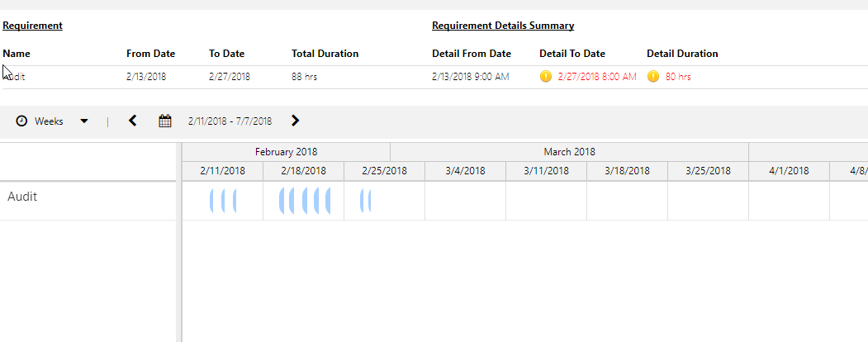Click warning icon beside 80 hrs
This screenshot has height=342, width=868.
click(652, 77)
